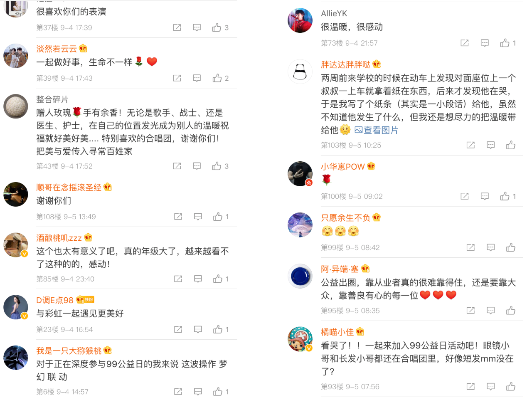View 整合碎片's avatar picture

16,106
